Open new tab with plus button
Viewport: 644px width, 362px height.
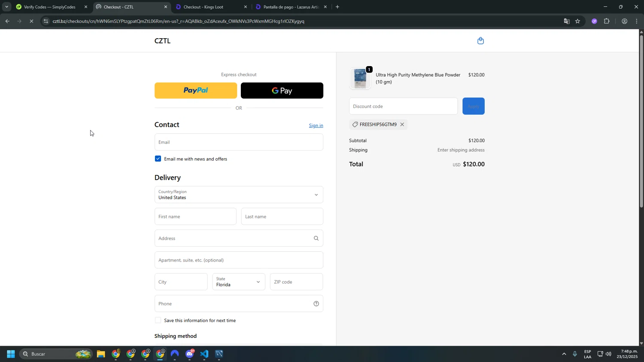pyautogui.click(x=337, y=7)
